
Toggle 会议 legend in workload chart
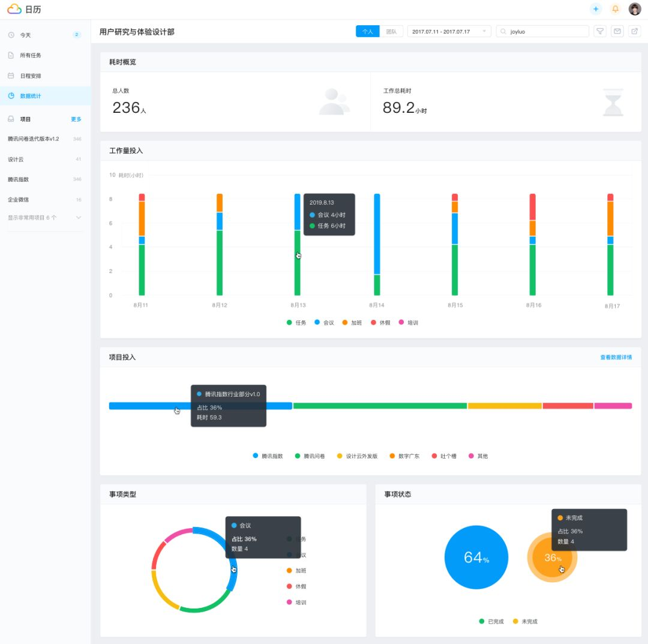325,322
